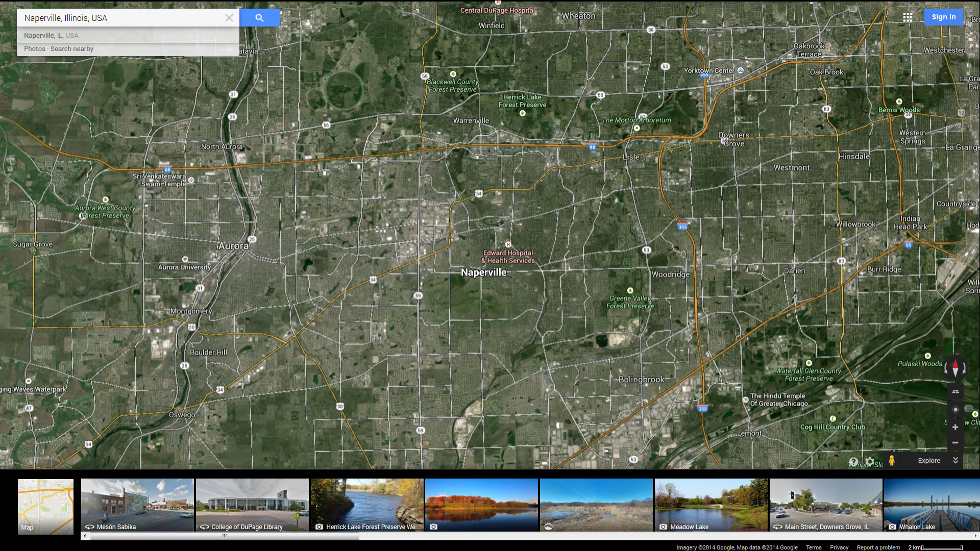Clear the search box with X
Screen dimensions: 980x551
(229, 18)
